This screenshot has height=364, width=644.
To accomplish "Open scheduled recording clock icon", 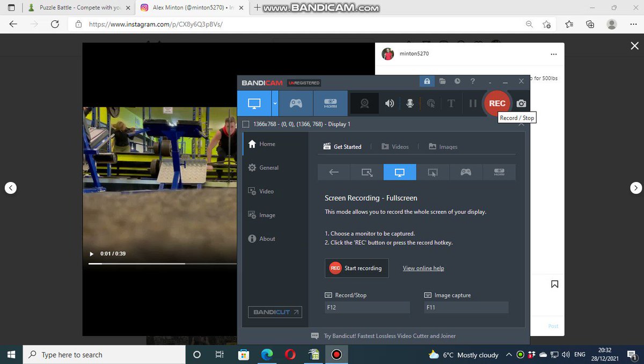I will pyautogui.click(x=457, y=81).
